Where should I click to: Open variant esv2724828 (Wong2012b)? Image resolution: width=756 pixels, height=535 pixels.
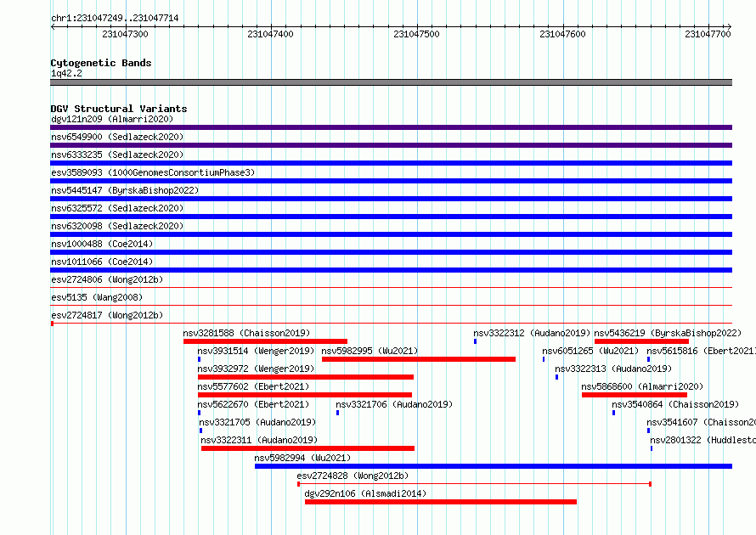[353, 476]
